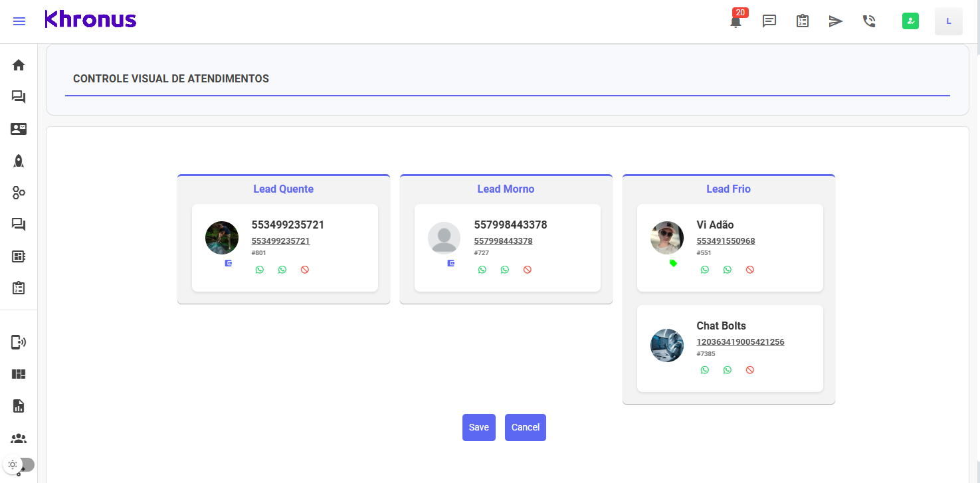Click the paper plane send icon in header
Screen dimensions: 980x483
836,21
